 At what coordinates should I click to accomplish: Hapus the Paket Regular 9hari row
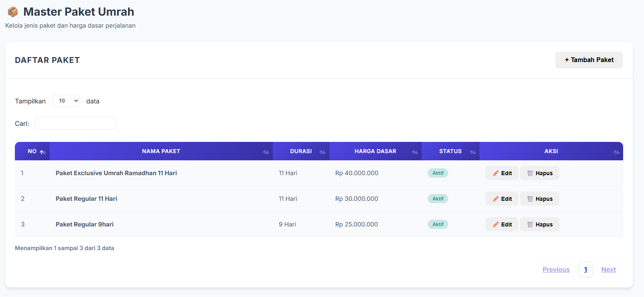click(x=539, y=224)
